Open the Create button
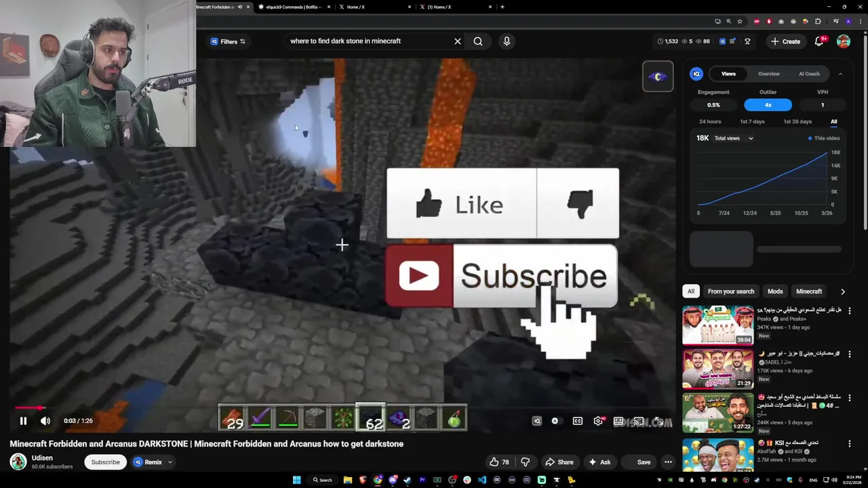The image size is (868, 488). [785, 41]
